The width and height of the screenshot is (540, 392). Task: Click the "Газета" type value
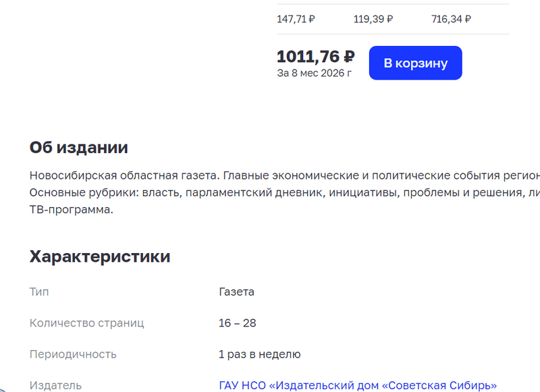tap(236, 292)
